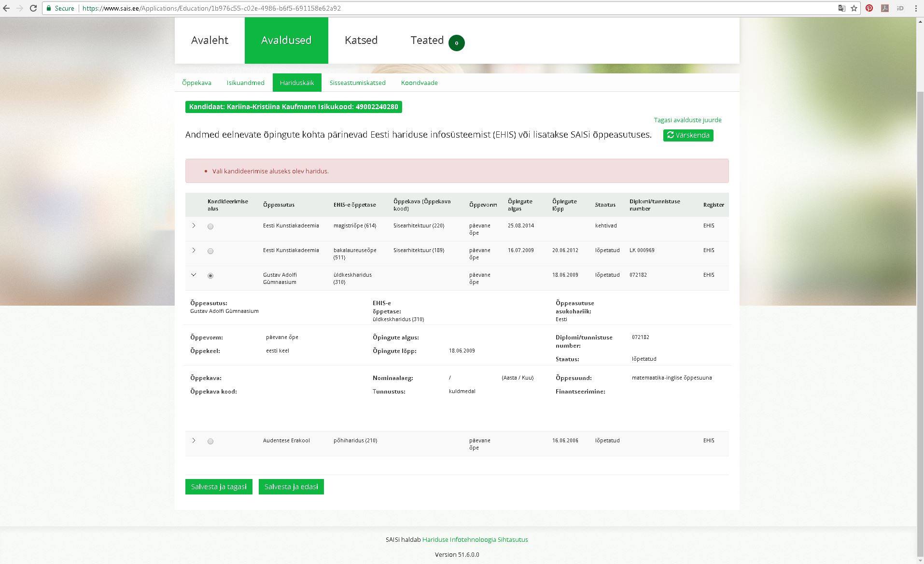The width and height of the screenshot is (924, 564).
Task: Open the Chrome three-dot menu
Action: pos(916,8)
